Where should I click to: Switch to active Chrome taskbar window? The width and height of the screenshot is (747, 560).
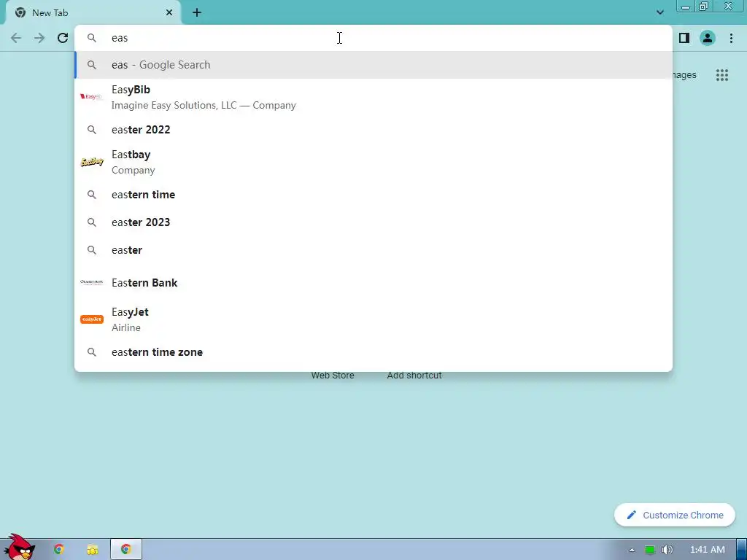pyautogui.click(x=125, y=550)
